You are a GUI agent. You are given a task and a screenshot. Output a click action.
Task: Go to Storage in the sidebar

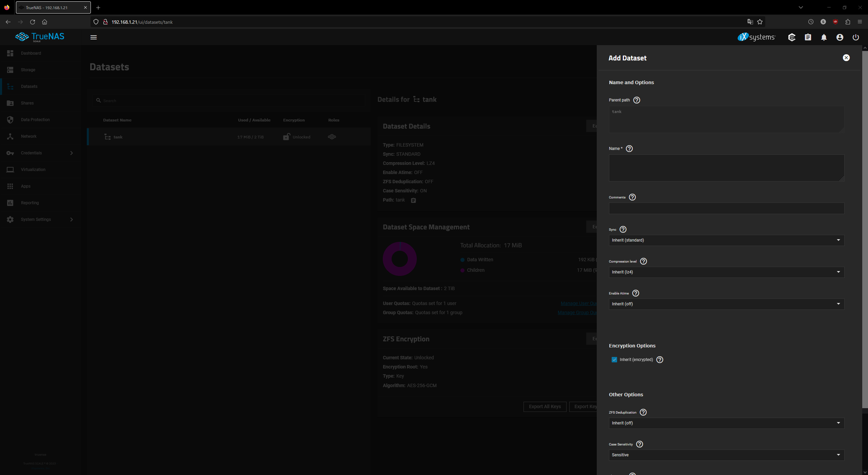click(x=28, y=70)
